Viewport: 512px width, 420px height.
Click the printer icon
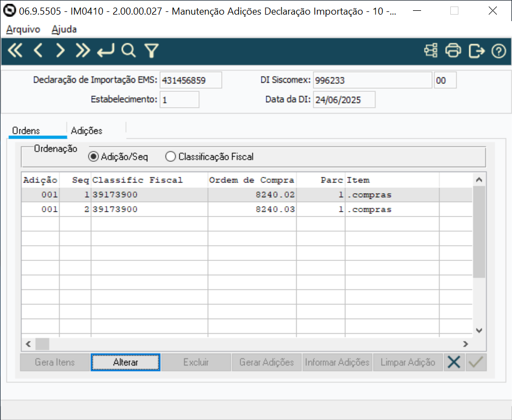tap(453, 51)
